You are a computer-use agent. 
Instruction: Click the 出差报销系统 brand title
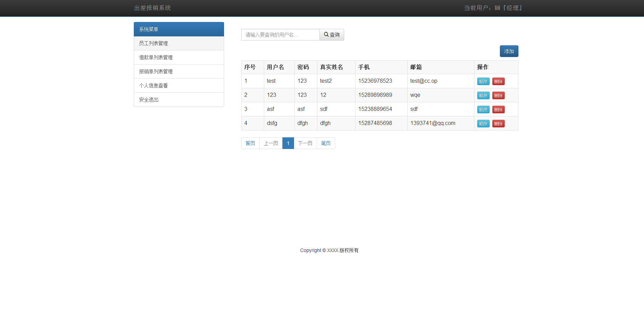[152, 8]
